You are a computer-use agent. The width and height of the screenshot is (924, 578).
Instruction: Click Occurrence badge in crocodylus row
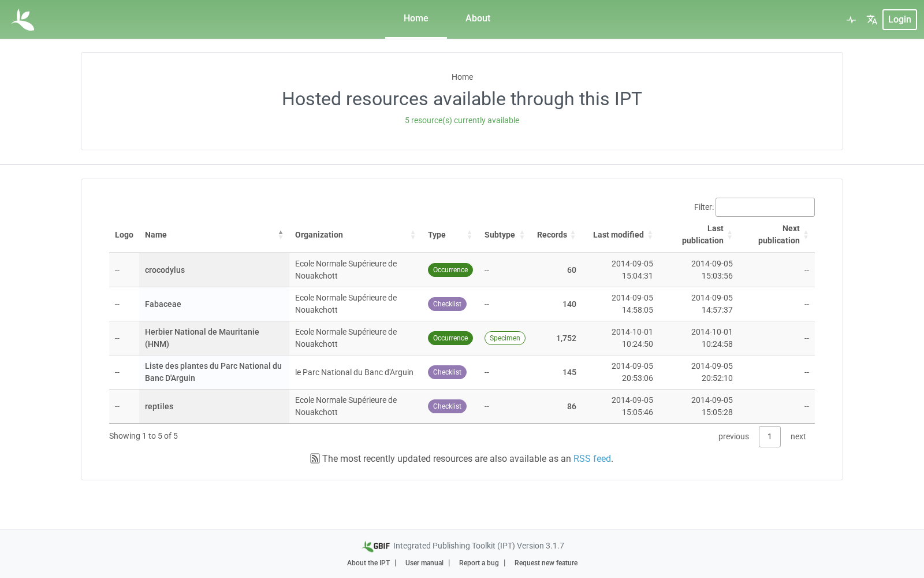pyautogui.click(x=450, y=270)
